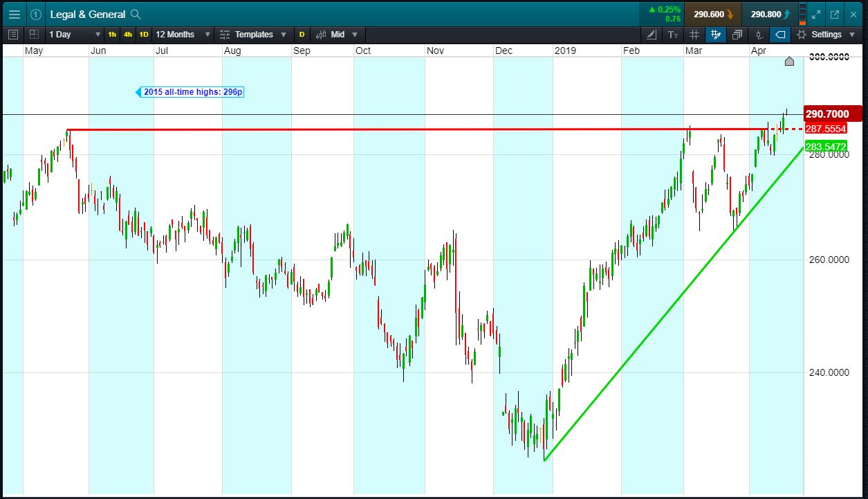Click the sell price 290.600
Viewport: 868px width, 499px height.
tap(713, 14)
